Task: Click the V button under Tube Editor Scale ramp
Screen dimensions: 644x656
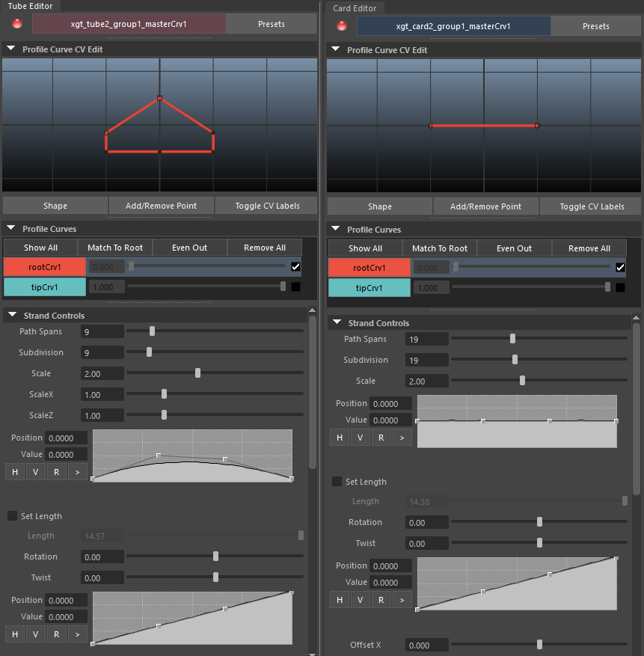Action: coord(36,471)
